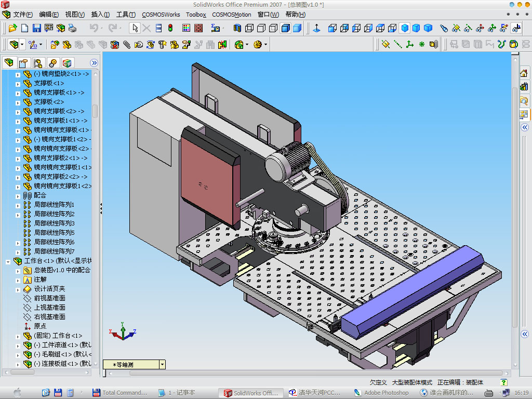Expand the manager pane double-arrow button
The image size is (532, 399).
(x=94, y=63)
